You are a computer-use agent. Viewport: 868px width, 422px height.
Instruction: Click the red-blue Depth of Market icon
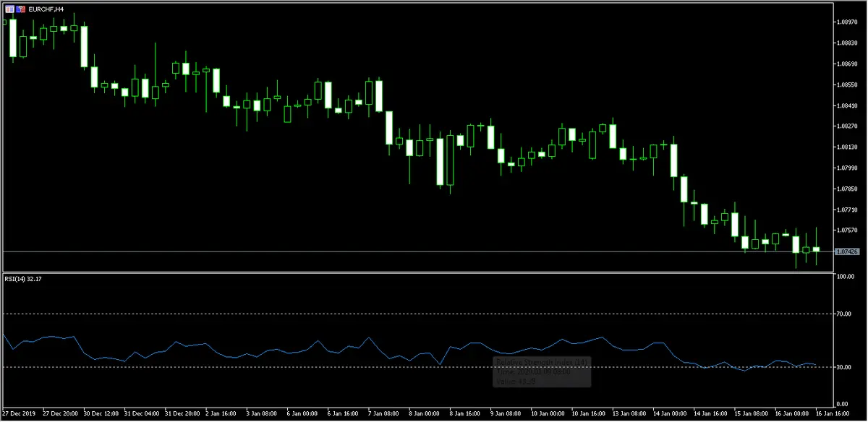[x=20, y=8]
